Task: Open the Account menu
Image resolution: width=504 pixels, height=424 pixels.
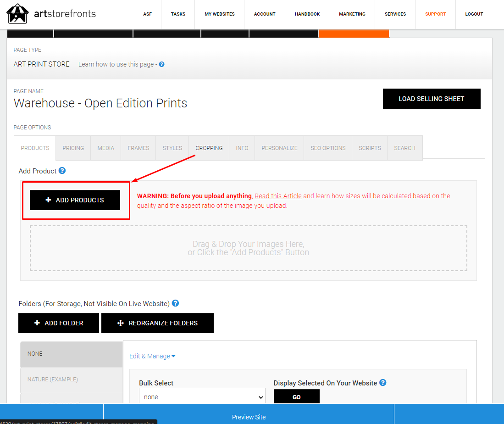Action: point(265,14)
